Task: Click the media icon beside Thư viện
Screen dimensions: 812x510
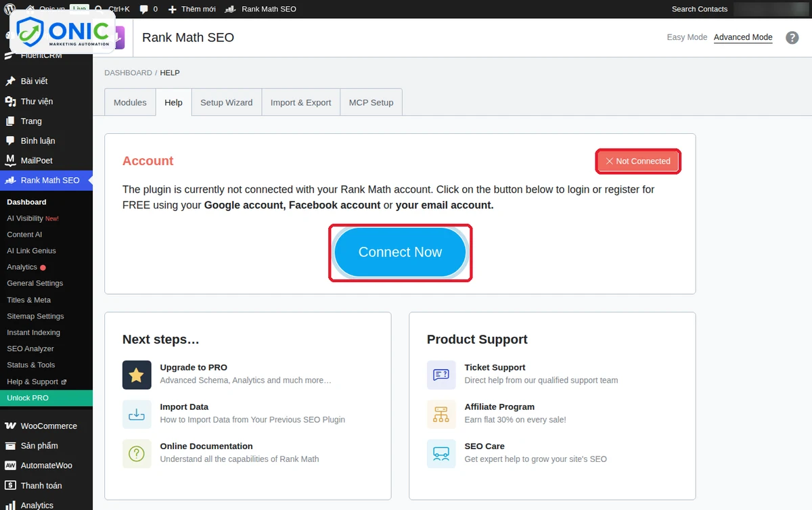Action: pyautogui.click(x=10, y=101)
